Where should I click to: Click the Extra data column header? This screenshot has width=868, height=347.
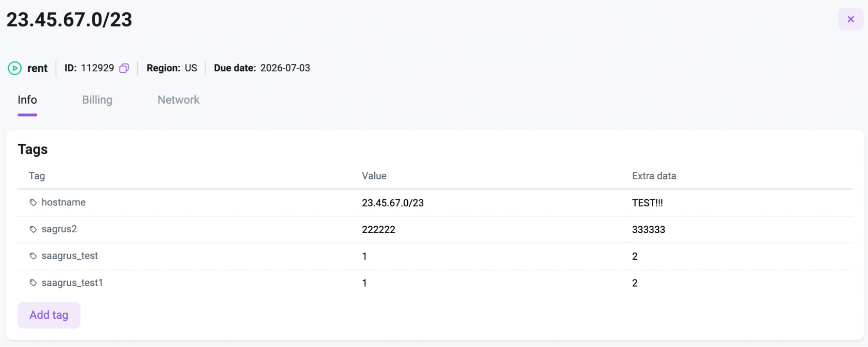pyautogui.click(x=653, y=176)
